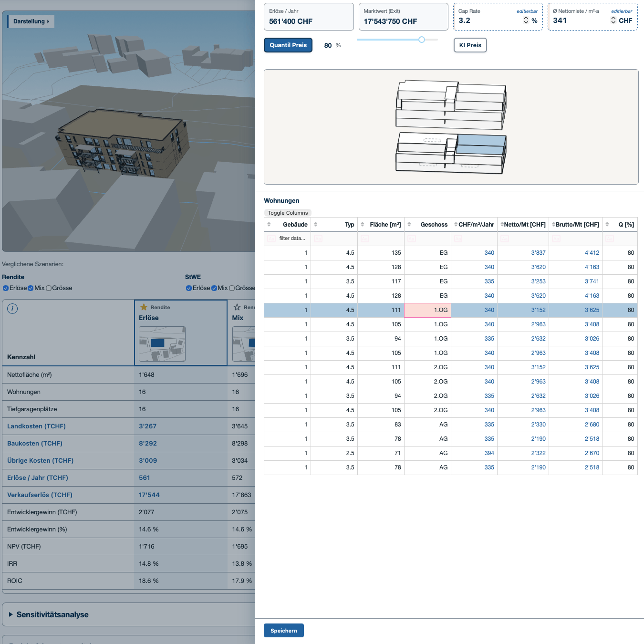The width and height of the screenshot is (644, 644).
Task: Adjust the Cap Rate stepper arrows
Action: click(526, 21)
